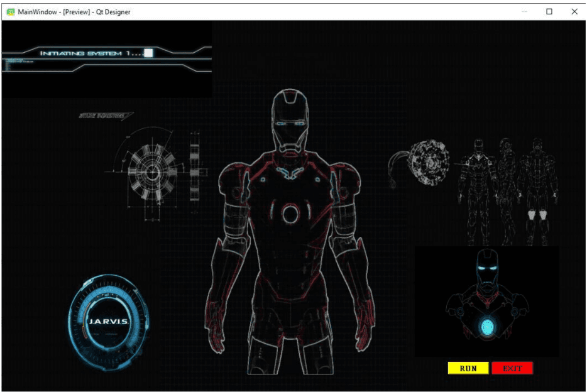Select the Stark Industries logo
587x392 pixels.
105,116
